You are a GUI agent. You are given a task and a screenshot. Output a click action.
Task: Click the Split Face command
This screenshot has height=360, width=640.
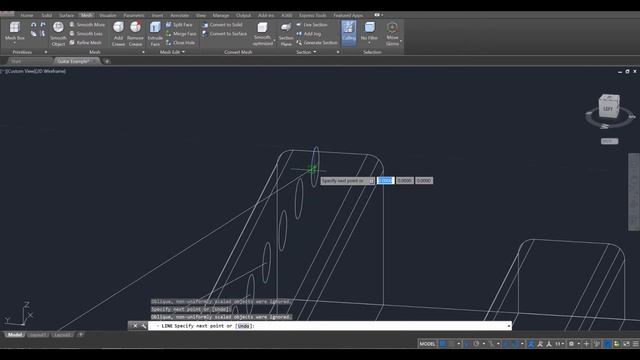pos(179,25)
